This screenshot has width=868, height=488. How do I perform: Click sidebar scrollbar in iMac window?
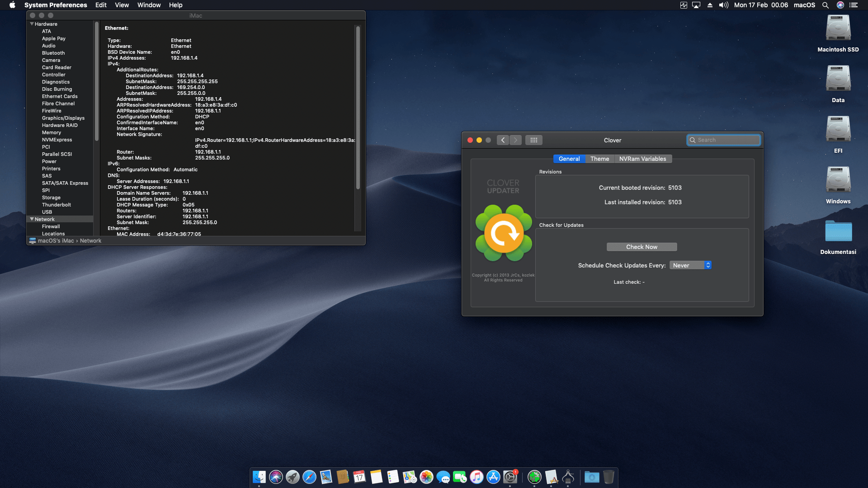[x=97, y=81]
